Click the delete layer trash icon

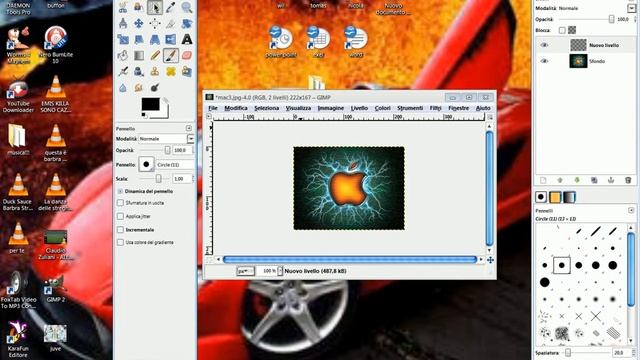(628, 180)
